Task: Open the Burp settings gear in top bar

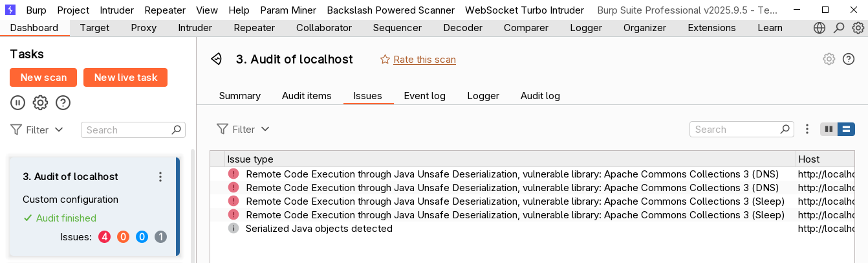Action: click(858, 28)
